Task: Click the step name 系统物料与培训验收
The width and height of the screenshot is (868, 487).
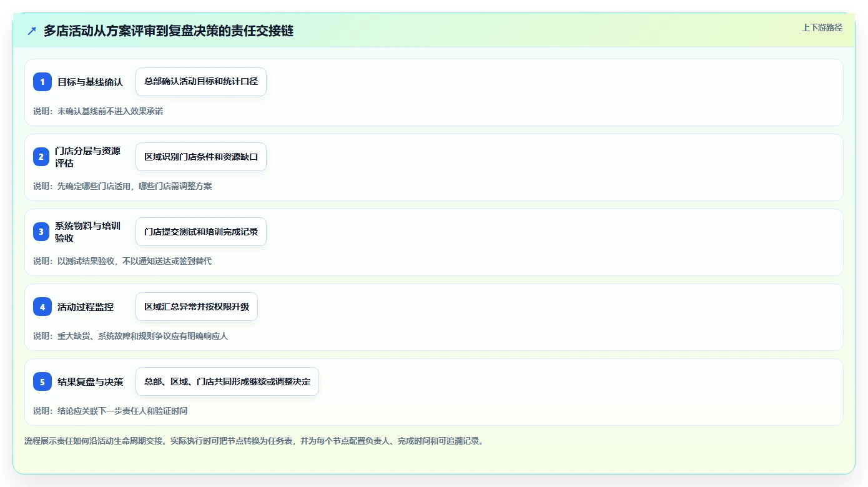Action: click(87, 232)
